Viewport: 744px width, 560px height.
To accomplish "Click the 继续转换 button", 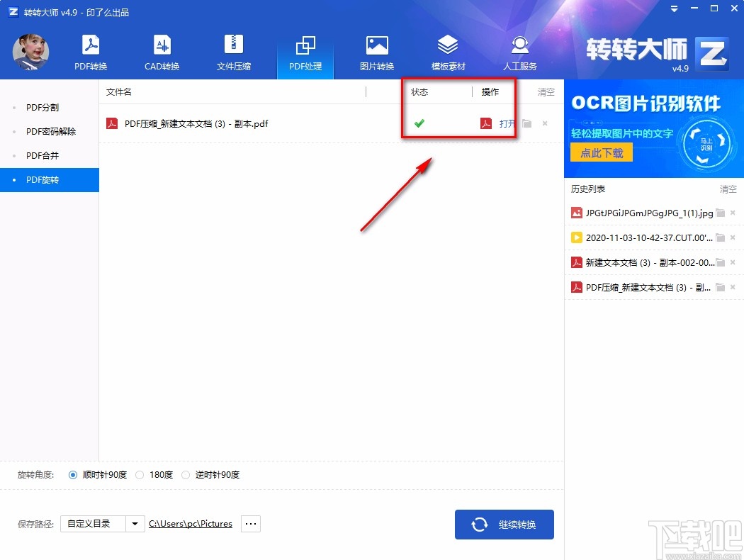I will click(x=504, y=525).
